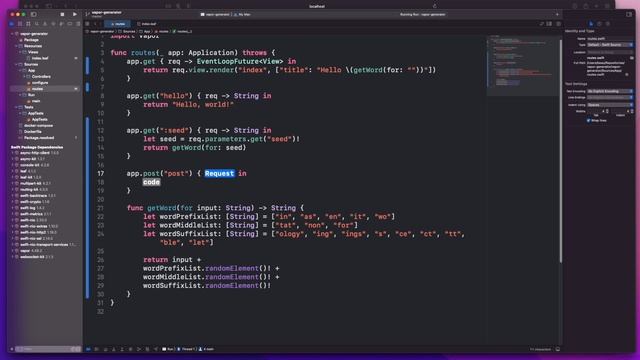Viewport: 640px width, 360px height.
Task: Open the History inspector icon
Action: tap(599, 24)
